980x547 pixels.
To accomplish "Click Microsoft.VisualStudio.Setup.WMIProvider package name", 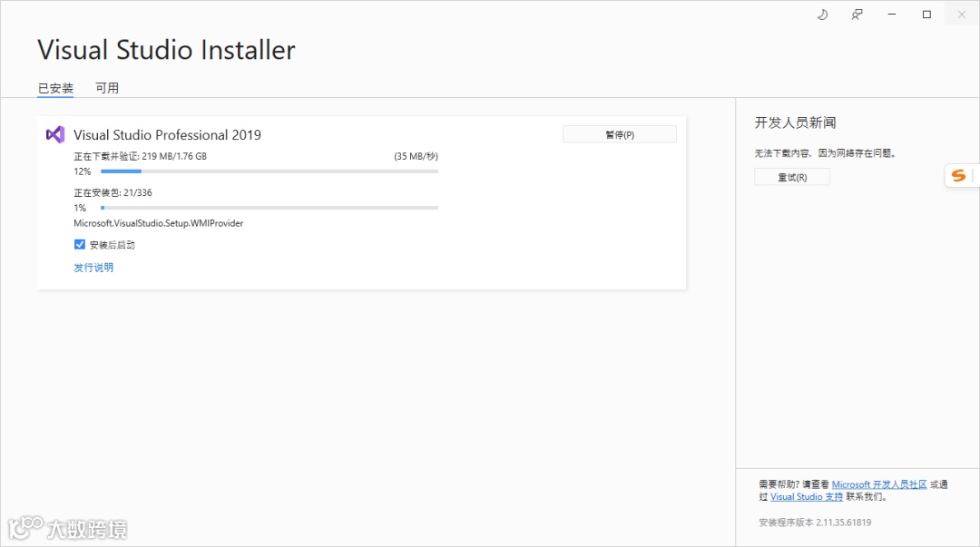I will coord(158,223).
